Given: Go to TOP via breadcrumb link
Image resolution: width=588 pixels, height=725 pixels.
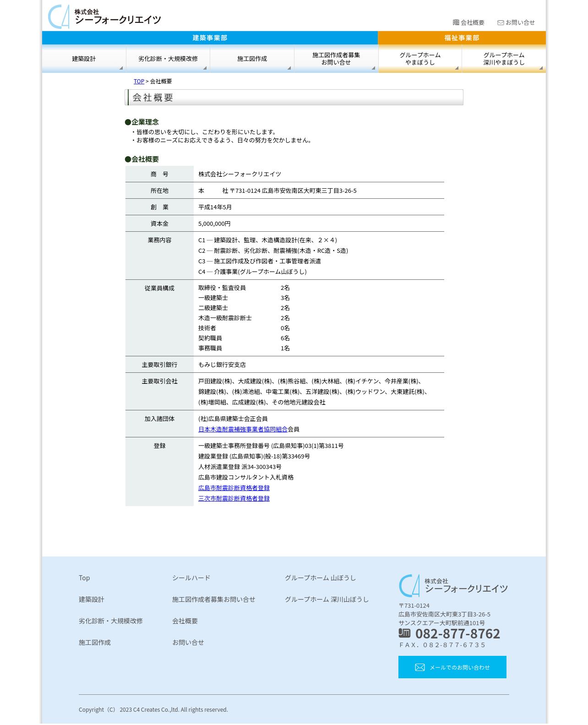Looking at the screenshot, I should point(139,82).
